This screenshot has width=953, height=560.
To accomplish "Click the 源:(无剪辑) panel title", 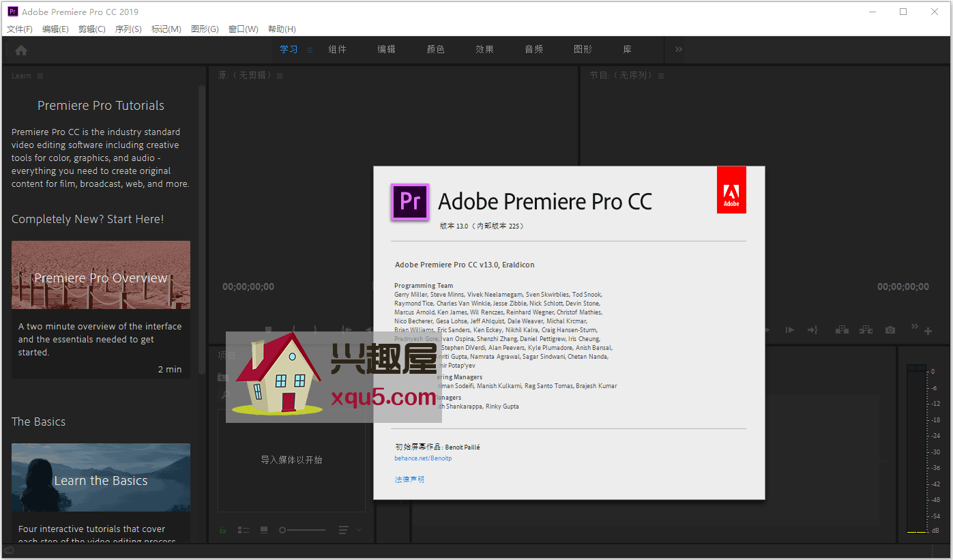I will 245,75.
